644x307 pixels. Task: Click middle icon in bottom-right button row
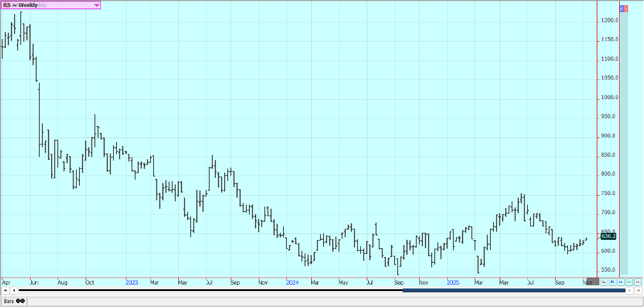tap(620, 281)
